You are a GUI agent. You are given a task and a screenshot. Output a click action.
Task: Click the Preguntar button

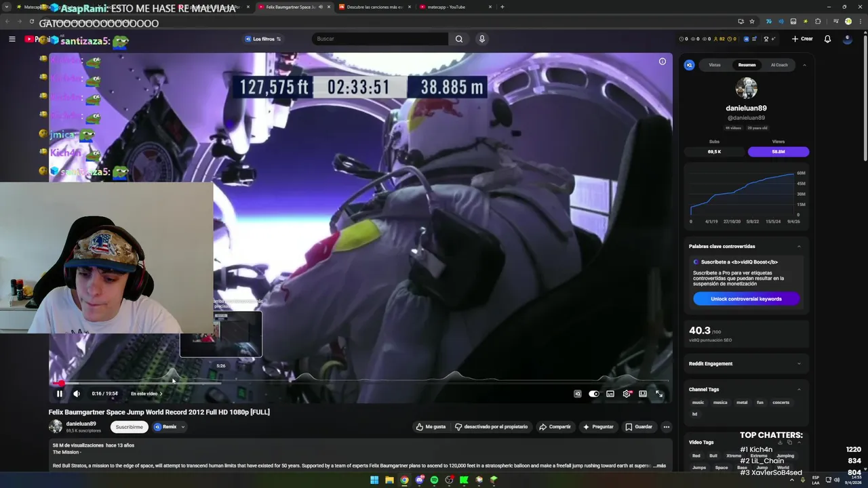coord(598,427)
